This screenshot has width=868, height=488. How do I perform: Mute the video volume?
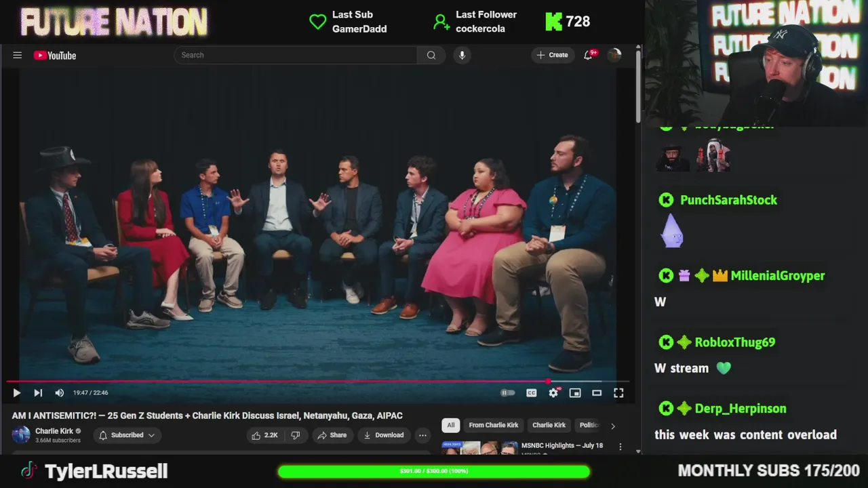point(59,392)
